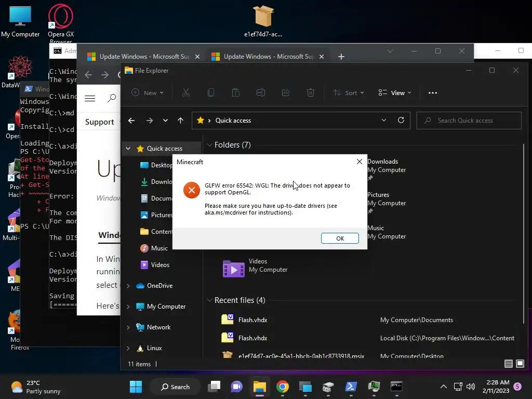Expand the OneDrive tree node
Image resolution: width=532 pixels, height=399 pixels.
pos(128,286)
